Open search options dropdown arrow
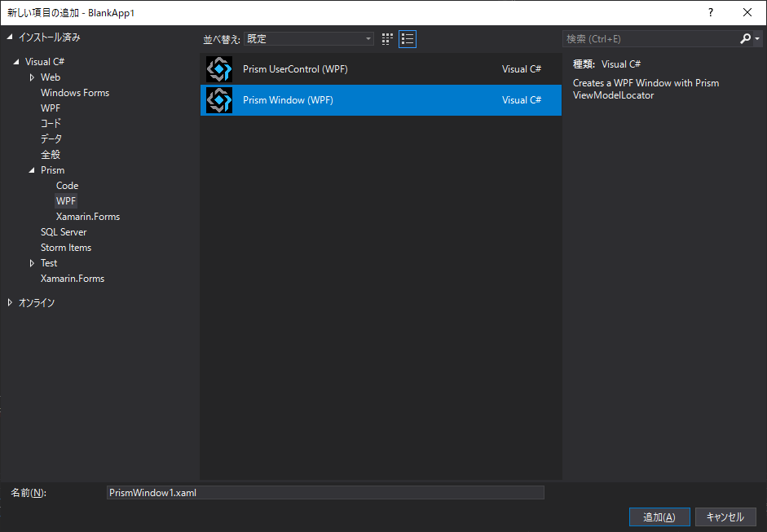 click(x=757, y=38)
